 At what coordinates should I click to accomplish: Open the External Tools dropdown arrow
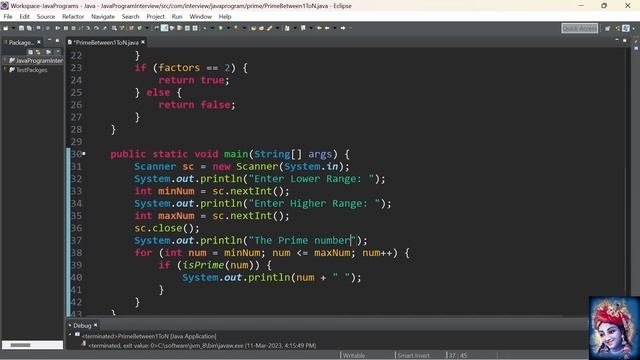(244, 28)
